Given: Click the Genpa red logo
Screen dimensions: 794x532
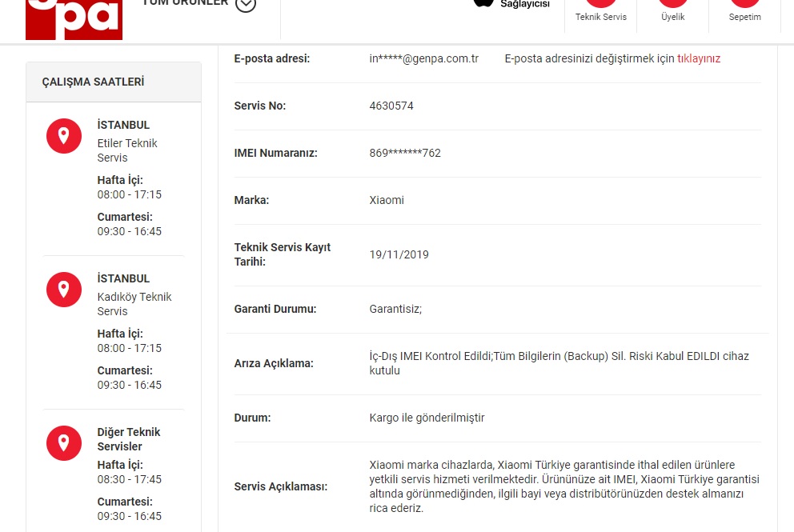Looking at the screenshot, I should point(74,19).
